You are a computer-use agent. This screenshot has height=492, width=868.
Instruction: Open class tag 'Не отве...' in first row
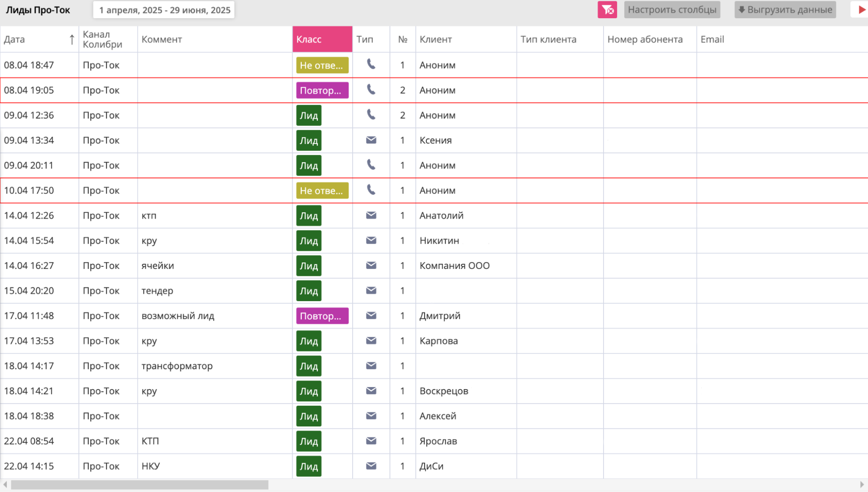tap(322, 65)
